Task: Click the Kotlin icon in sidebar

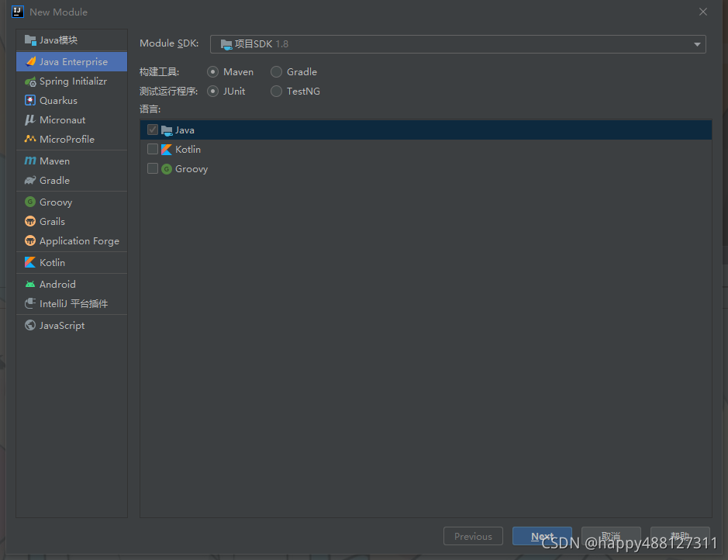Action: (x=30, y=263)
